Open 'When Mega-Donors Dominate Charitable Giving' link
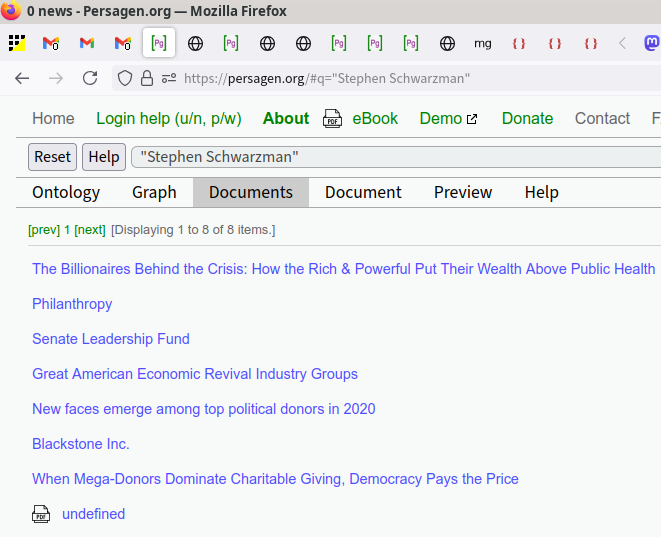 275,479
